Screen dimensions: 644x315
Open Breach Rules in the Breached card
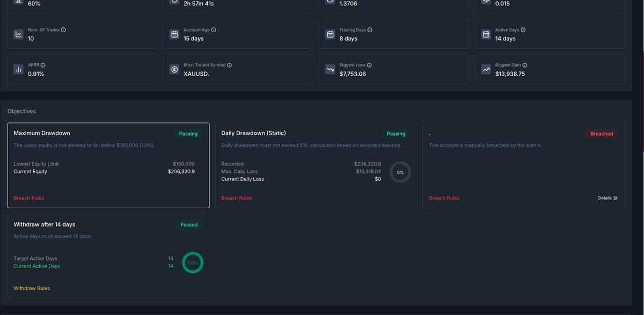tap(444, 198)
